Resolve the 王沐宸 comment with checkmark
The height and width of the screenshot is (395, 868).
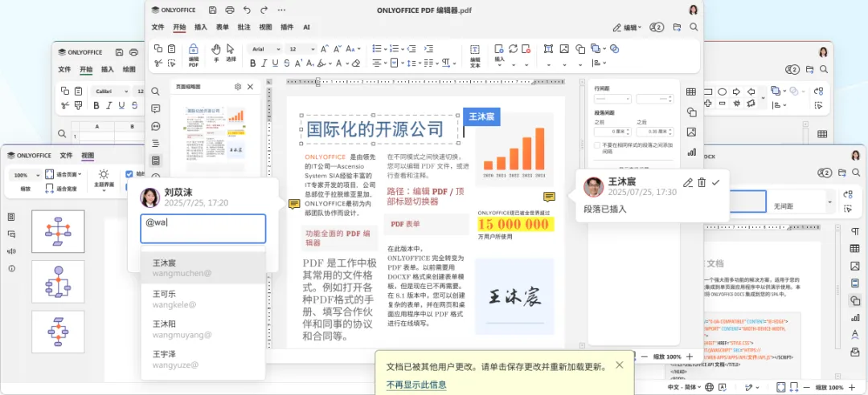pyautogui.click(x=716, y=182)
